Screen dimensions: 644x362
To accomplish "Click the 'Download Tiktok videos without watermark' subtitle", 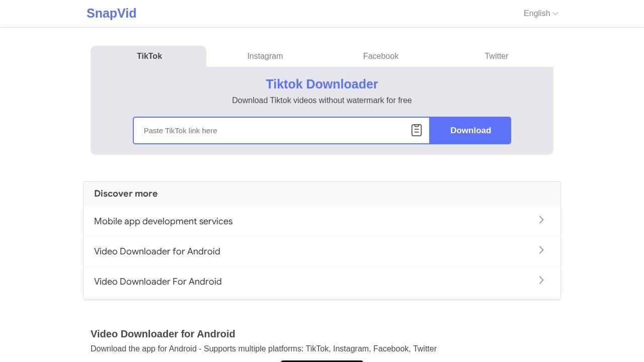I will 321,101.
